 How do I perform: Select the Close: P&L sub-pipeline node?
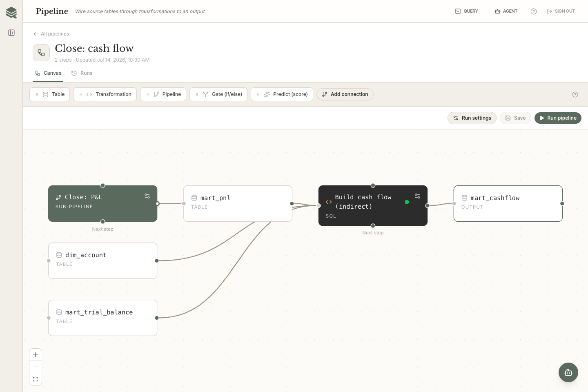pyautogui.click(x=102, y=204)
